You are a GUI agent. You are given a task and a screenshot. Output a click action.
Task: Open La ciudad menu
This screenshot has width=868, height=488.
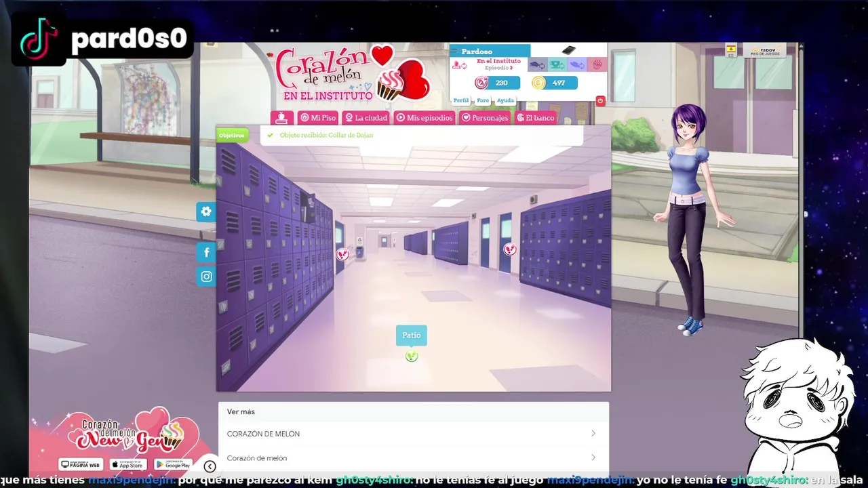click(x=366, y=118)
